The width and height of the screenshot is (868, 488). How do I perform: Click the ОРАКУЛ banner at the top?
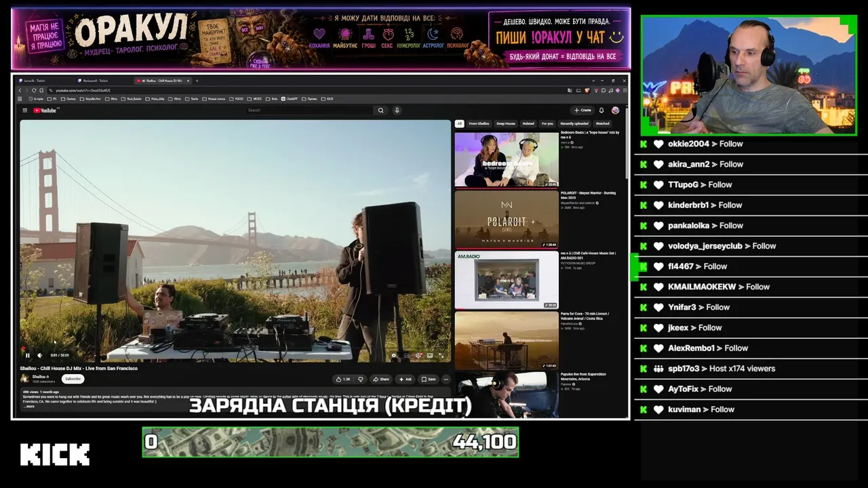click(321, 39)
